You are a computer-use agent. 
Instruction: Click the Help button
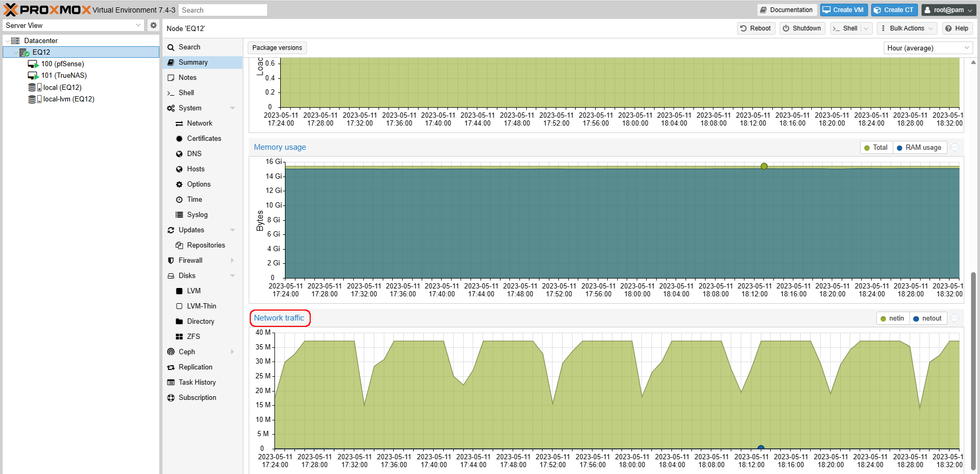(957, 28)
